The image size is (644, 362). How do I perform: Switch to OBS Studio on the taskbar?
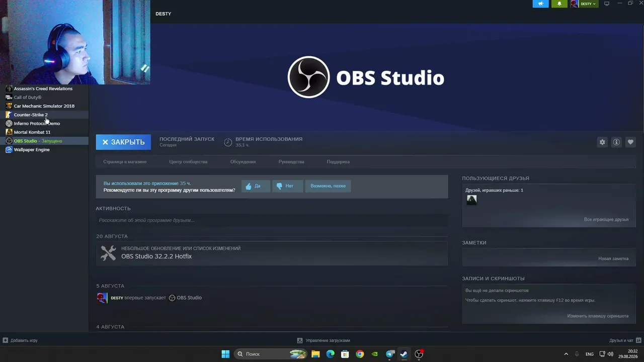(419, 354)
